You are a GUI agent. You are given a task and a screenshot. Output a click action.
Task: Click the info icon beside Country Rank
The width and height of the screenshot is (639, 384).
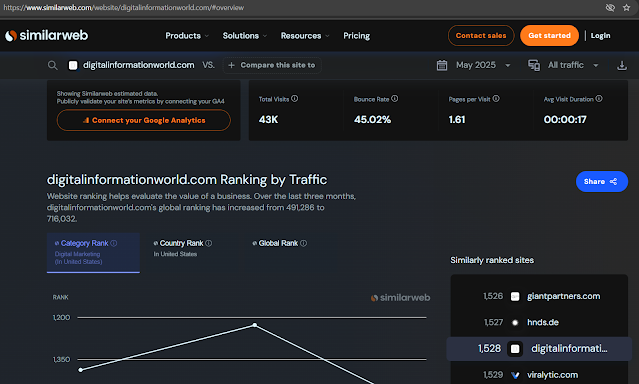point(209,243)
